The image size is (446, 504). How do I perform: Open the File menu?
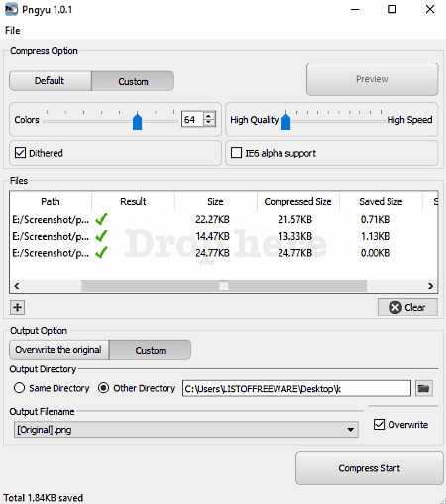pyautogui.click(x=13, y=31)
